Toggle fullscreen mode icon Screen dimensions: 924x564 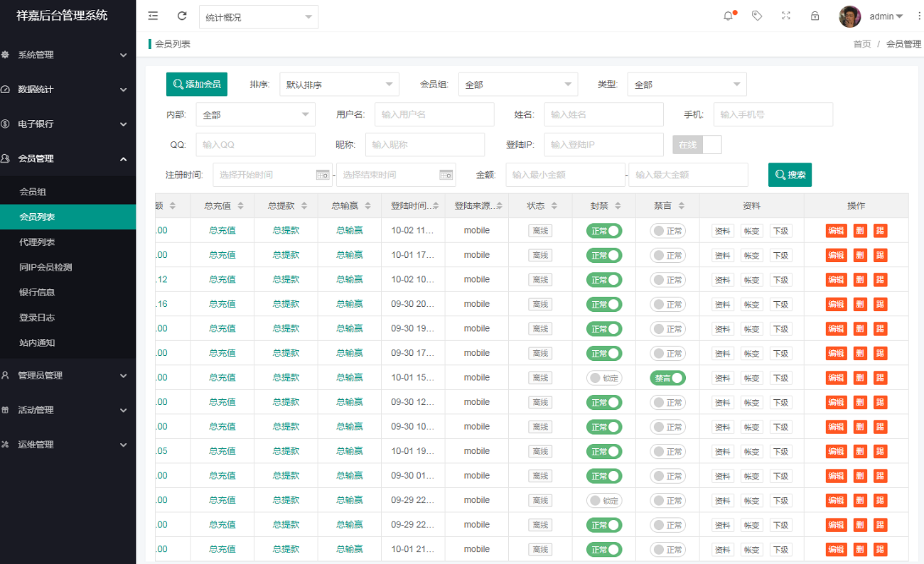786,16
